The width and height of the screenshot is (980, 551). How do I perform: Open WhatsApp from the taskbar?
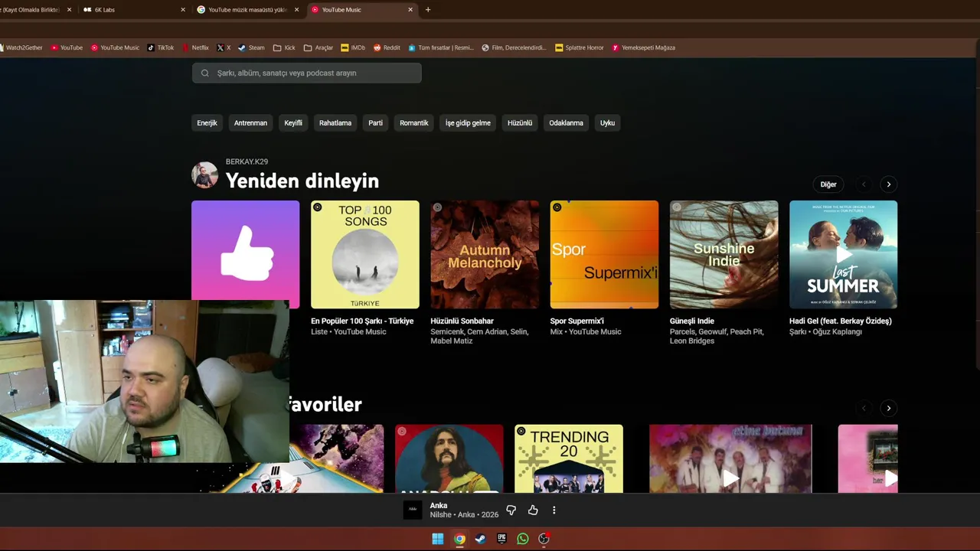(523, 539)
